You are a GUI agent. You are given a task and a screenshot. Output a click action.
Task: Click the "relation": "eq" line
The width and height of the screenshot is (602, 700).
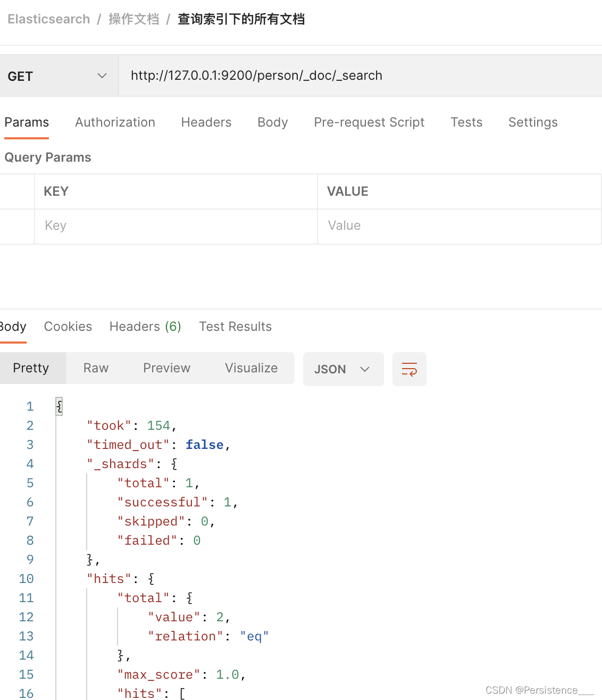[x=208, y=636]
